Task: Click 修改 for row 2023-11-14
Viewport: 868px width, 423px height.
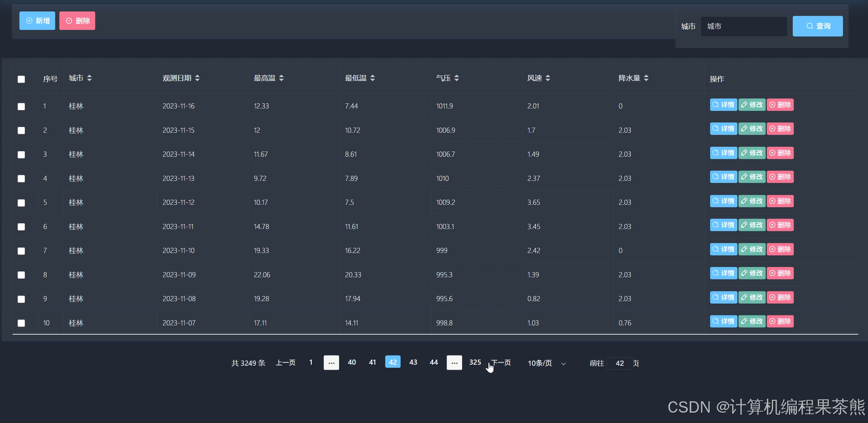Action: [752, 153]
